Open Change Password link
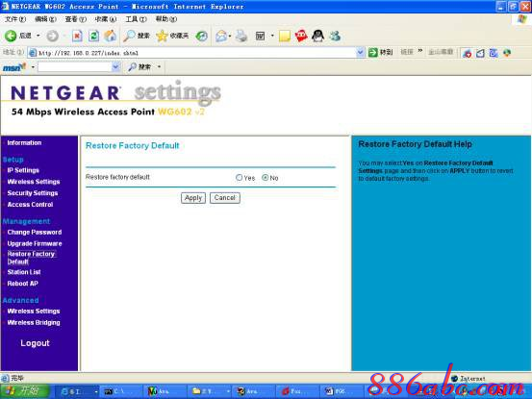 [x=35, y=233]
